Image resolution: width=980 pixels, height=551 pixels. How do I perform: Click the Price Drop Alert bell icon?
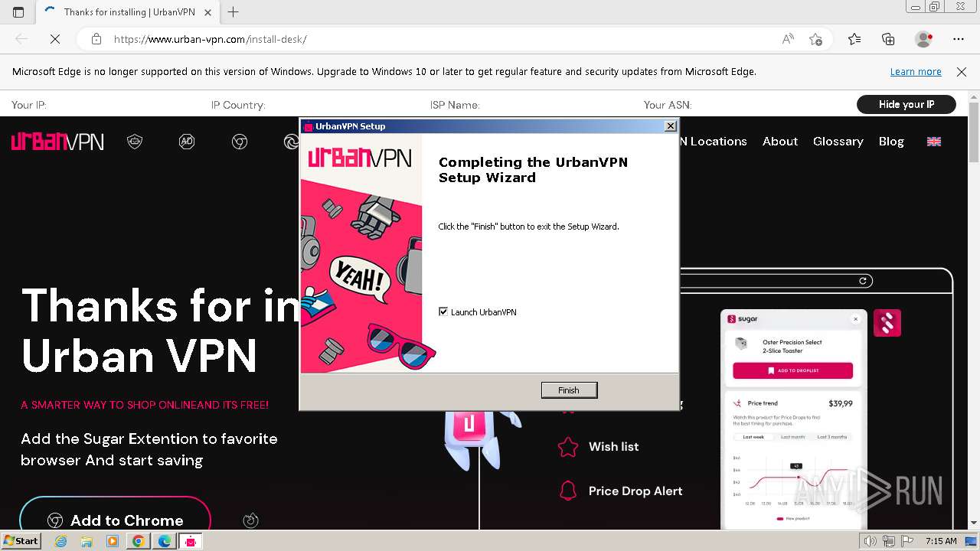(x=568, y=491)
